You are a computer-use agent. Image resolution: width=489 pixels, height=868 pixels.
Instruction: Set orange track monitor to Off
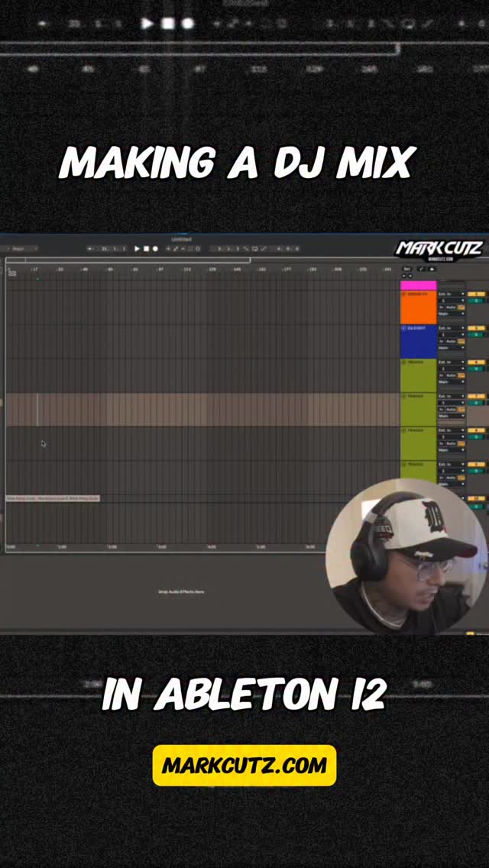(x=461, y=307)
